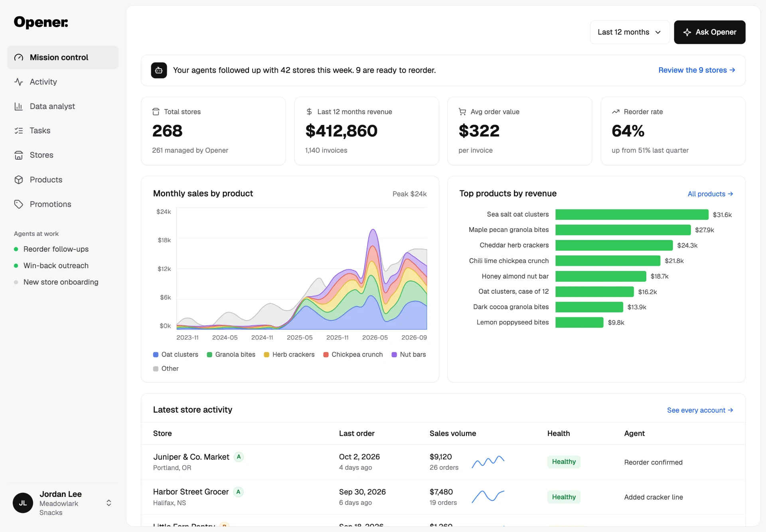Click the Tasks checklist icon
This screenshot has width=766, height=532.
[x=19, y=131]
